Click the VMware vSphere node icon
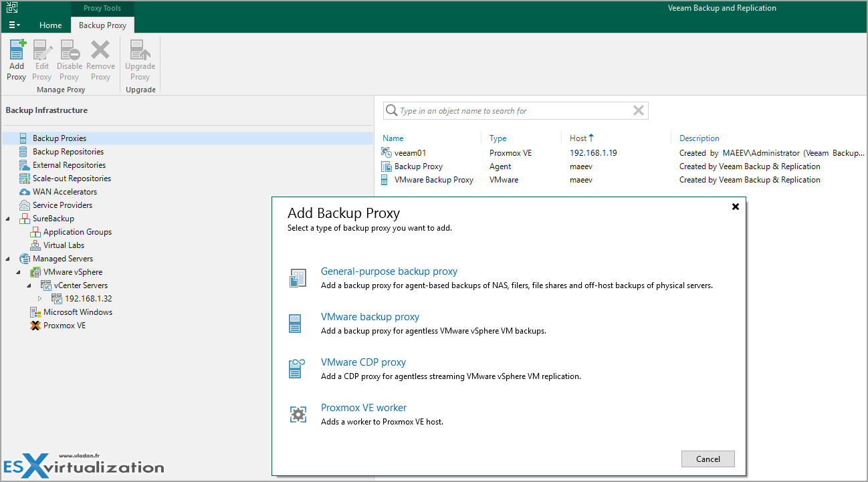The height and width of the screenshot is (482, 868). [35, 272]
